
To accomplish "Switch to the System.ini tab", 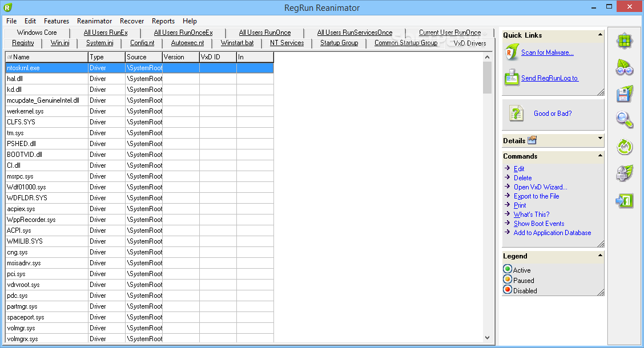I will pos(100,43).
